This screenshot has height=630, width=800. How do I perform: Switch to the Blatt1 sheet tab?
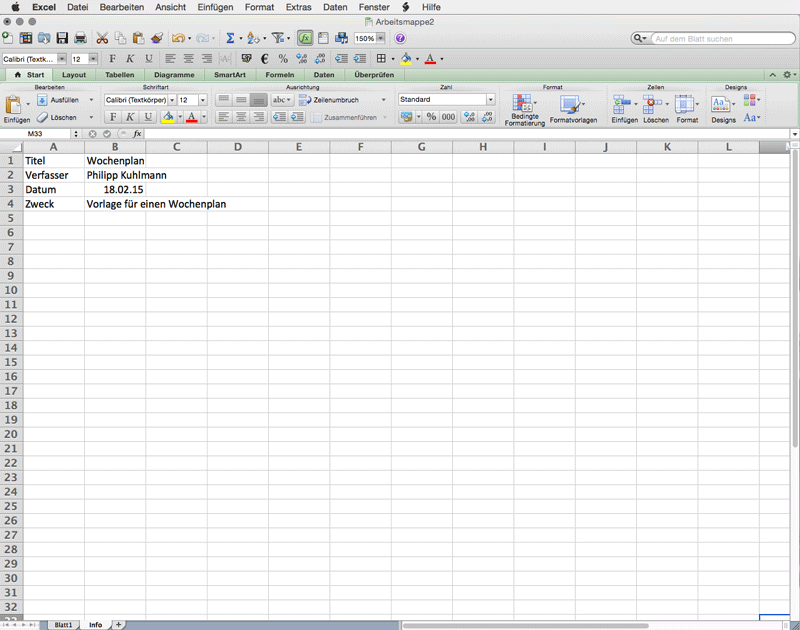(x=63, y=625)
